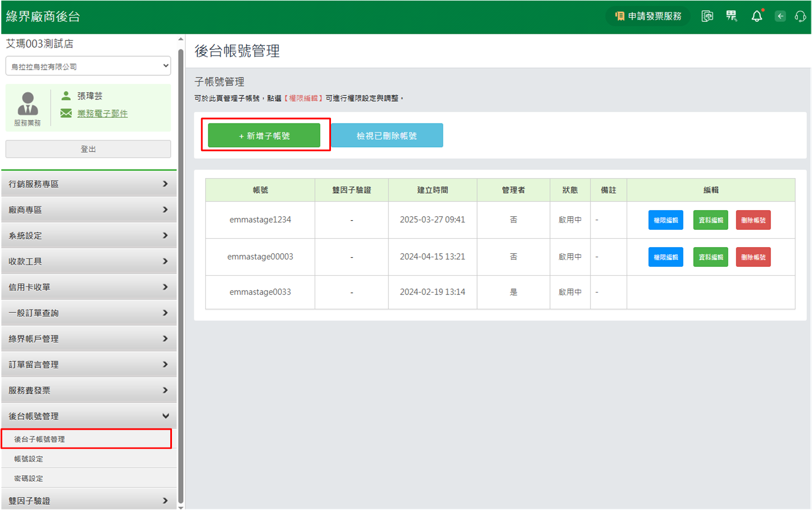The image size is (812, 510).
Task: Click the 編輯 column header
Action: point(711,190)
